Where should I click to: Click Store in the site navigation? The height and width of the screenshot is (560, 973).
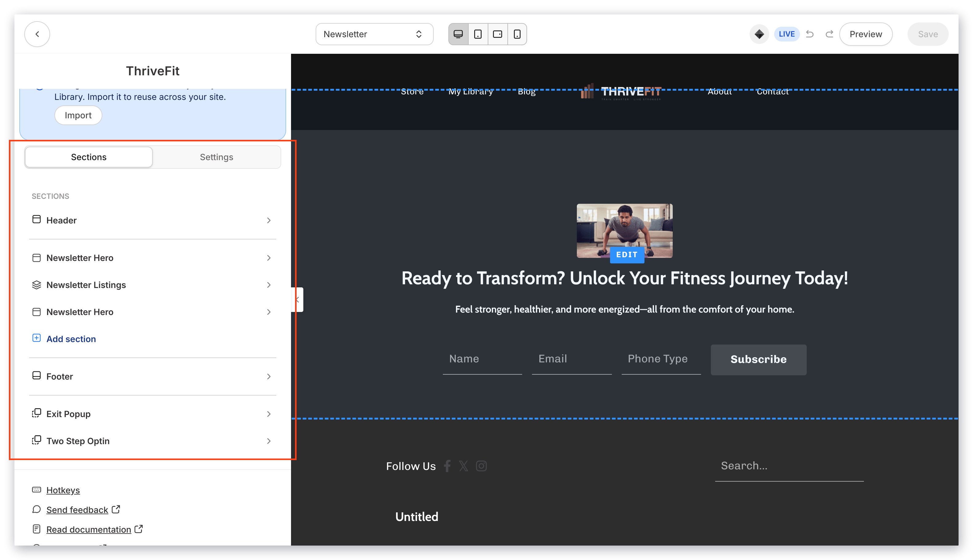click(x=412, y=92)
